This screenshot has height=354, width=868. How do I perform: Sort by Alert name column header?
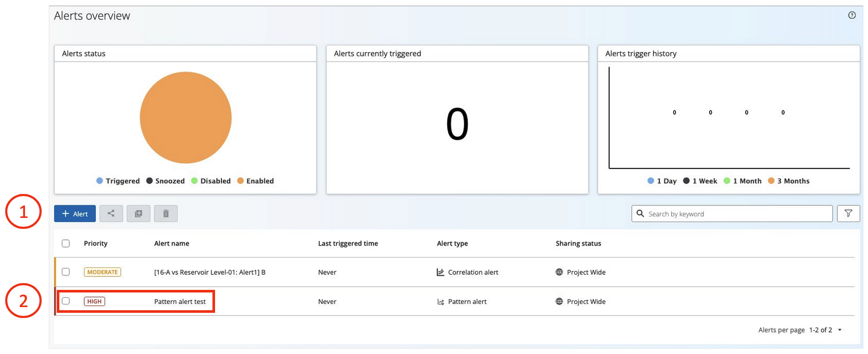pos(171,243)
